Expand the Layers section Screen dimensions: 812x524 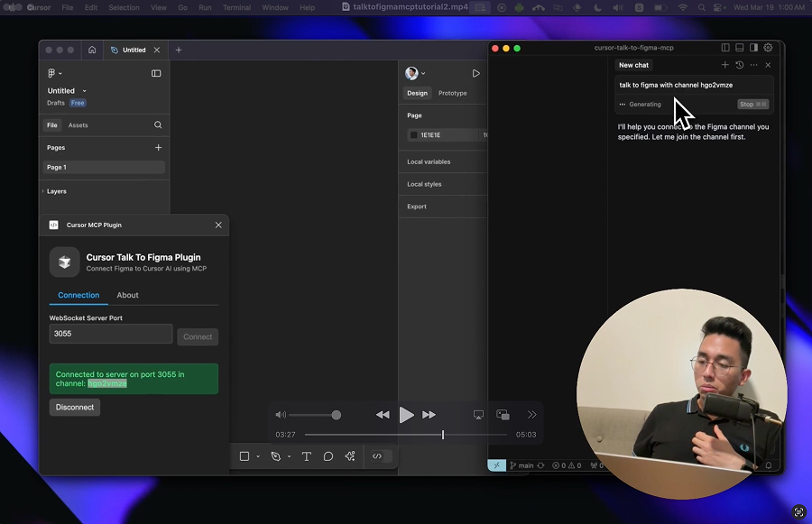(54, 191)
